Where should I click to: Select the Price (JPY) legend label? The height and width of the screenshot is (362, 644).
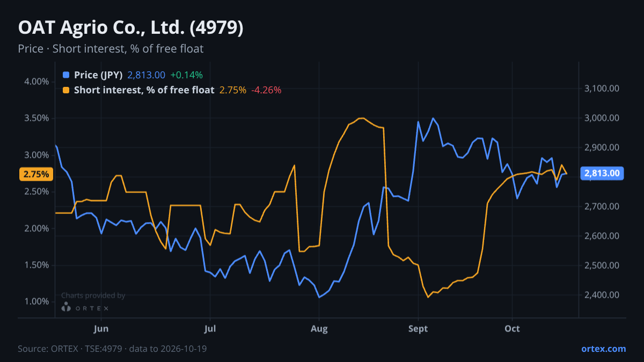tap(99, 75)
